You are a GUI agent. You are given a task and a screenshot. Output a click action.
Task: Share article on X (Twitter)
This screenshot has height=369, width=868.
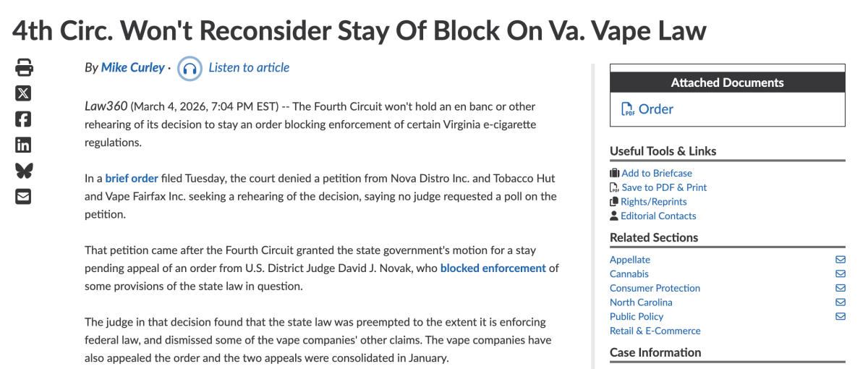coord(24,93)
